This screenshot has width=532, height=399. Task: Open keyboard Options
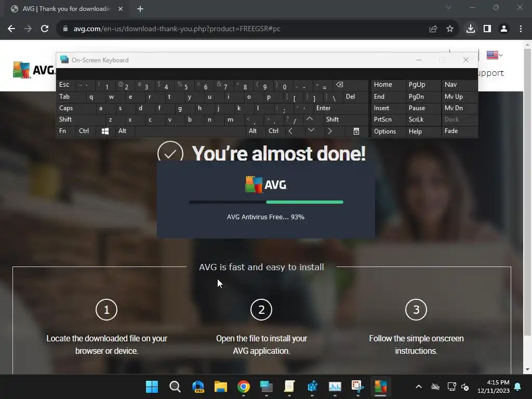388,131
